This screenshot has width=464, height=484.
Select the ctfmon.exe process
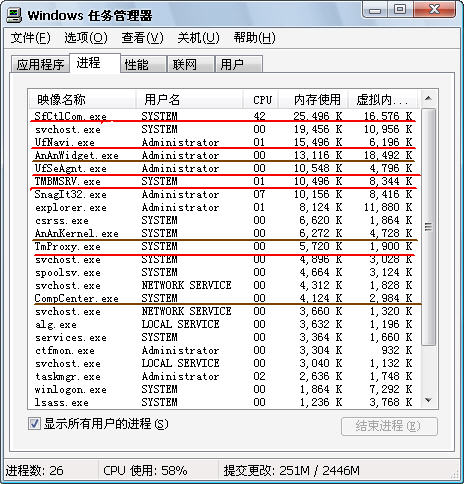(x=224, y=350)
